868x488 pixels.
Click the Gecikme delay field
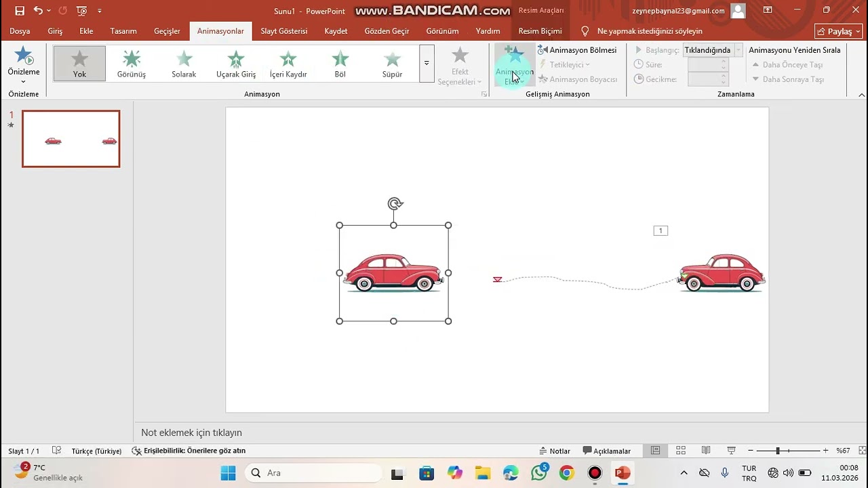tap(708, 79)
